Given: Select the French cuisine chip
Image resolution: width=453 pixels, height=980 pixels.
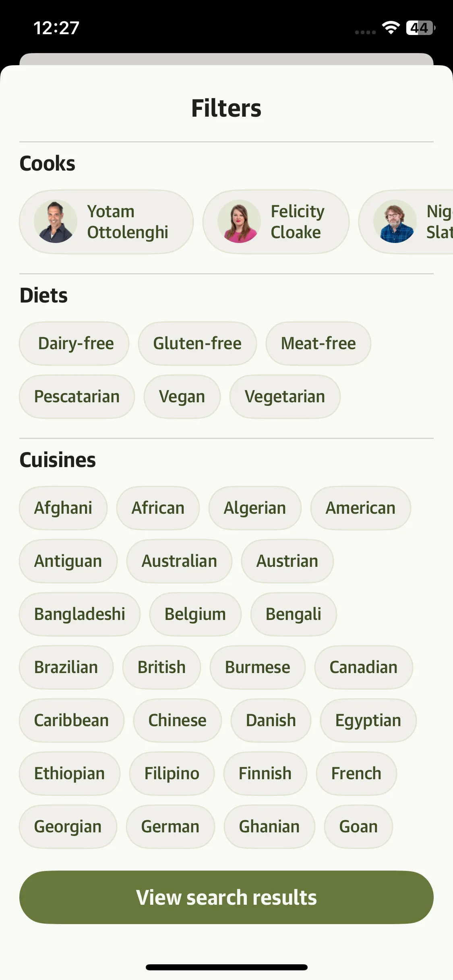Looking at the screenshot, I should pyautogui.click(x=356, y=774).
